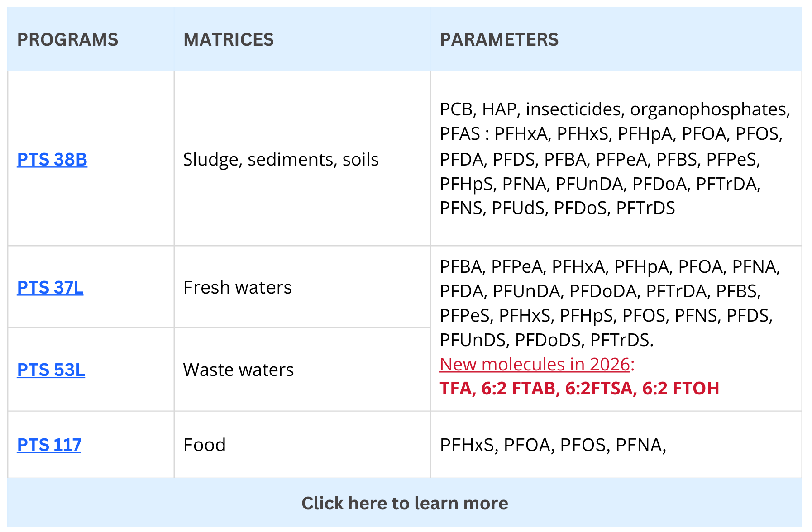Click the word 'organophosphates' in parameters
Image resolution: width=812 pixels, height=532 pixels.
point(710,109)
